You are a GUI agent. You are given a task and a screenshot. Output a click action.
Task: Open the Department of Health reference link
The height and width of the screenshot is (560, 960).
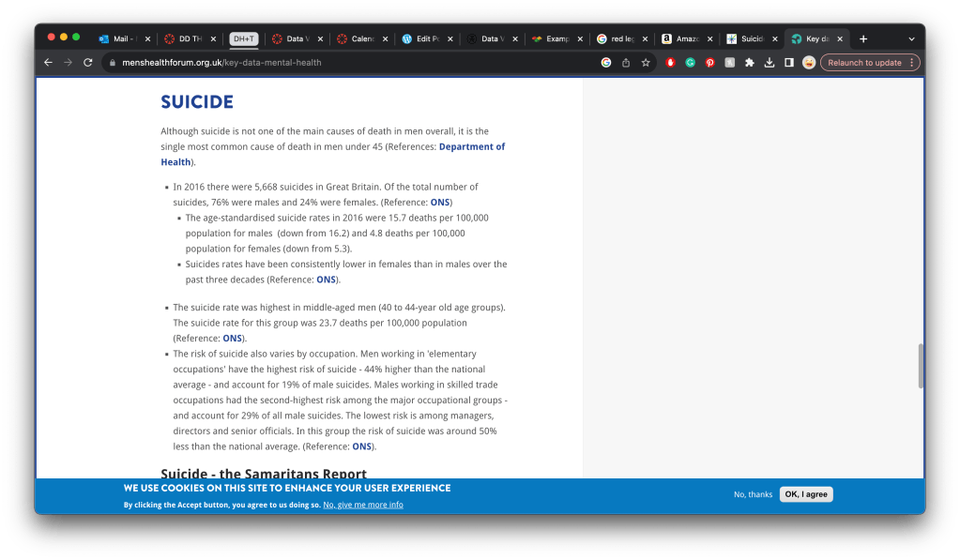pyautogui.click(x=471, y=147)
